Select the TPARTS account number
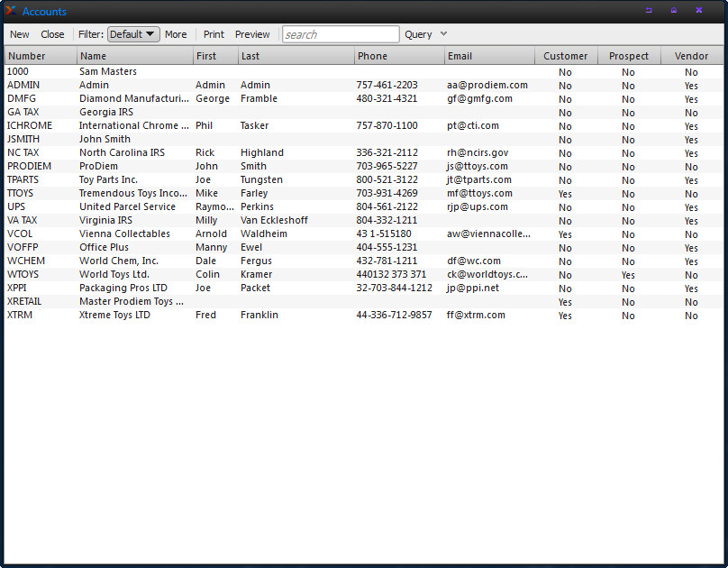Image resolution: width=728 pixels, height=568 pixels. tap(23, 179)
